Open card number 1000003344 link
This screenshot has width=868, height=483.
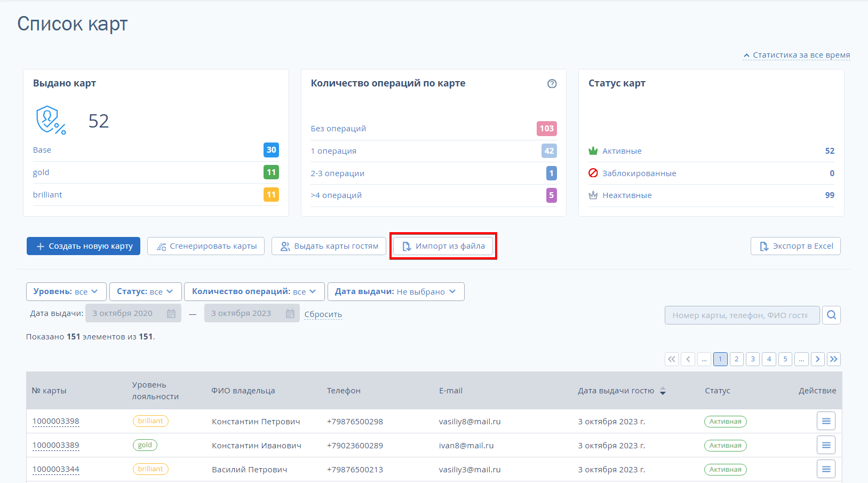coord(56,469)
